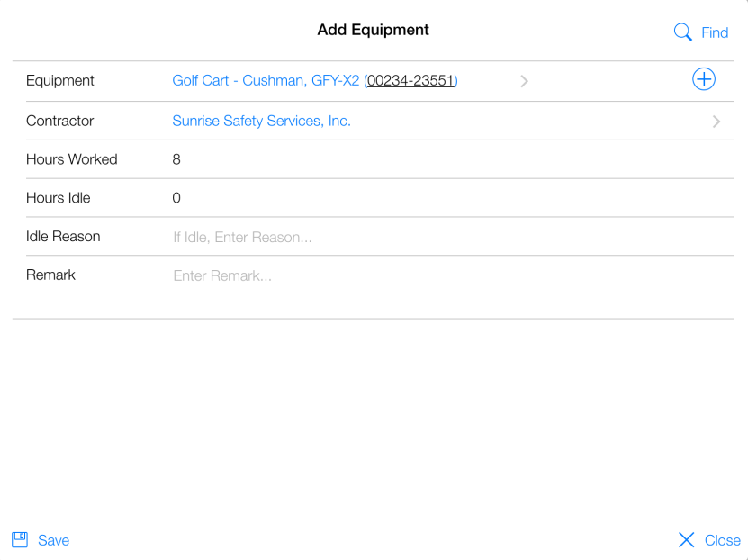Click the Equipment row label

click(60, 81)
